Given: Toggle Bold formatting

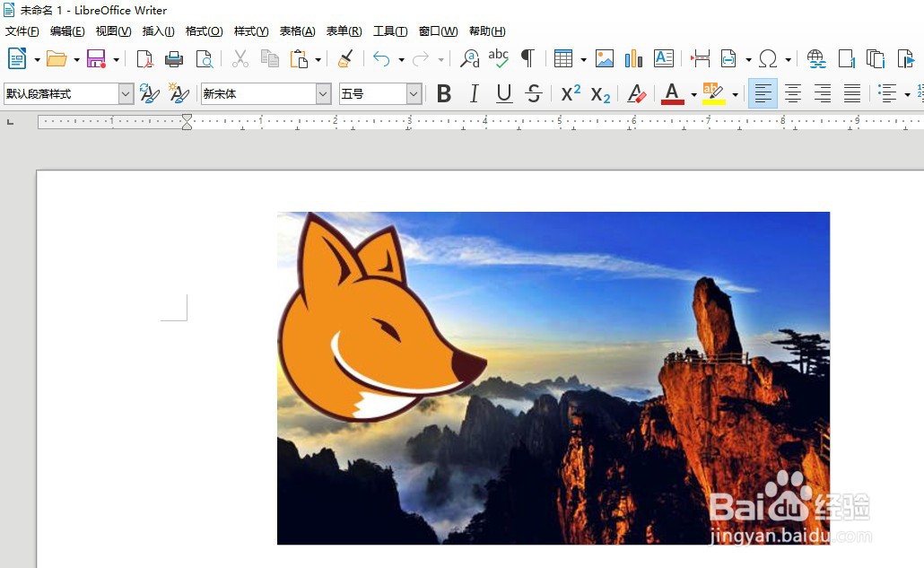Looking at the screenshot, I should 444,93.
